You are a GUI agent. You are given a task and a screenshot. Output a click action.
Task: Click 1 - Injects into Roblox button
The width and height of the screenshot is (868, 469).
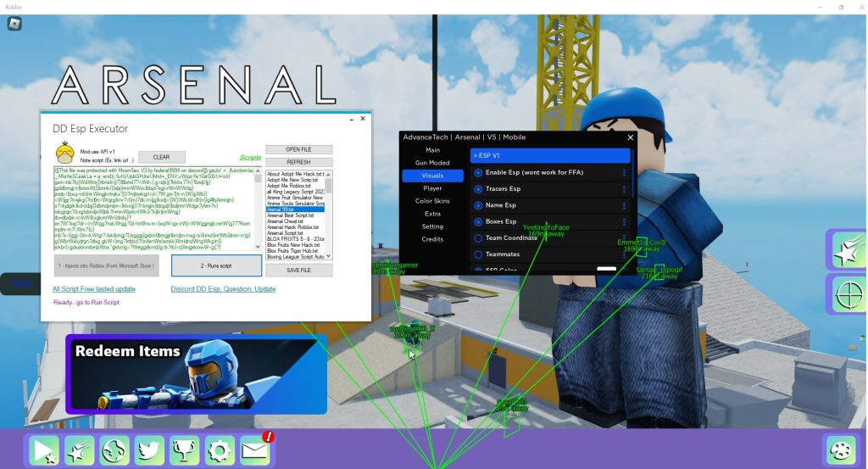click(106, 265)
